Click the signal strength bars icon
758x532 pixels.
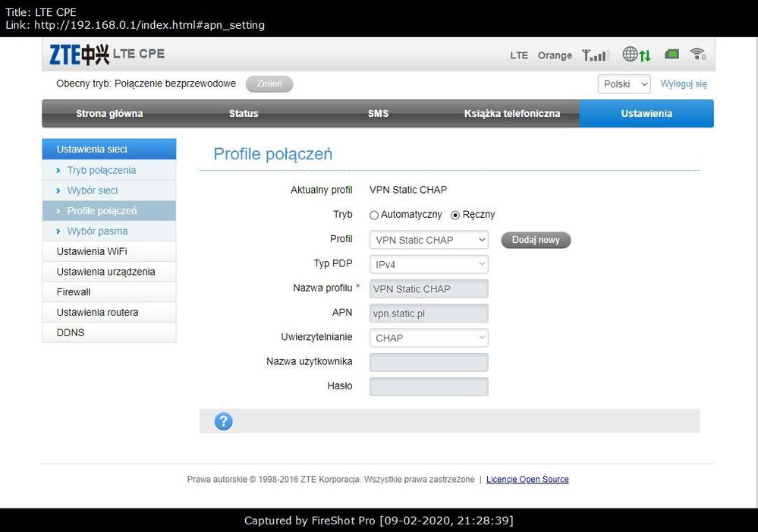tap(594, 55)
